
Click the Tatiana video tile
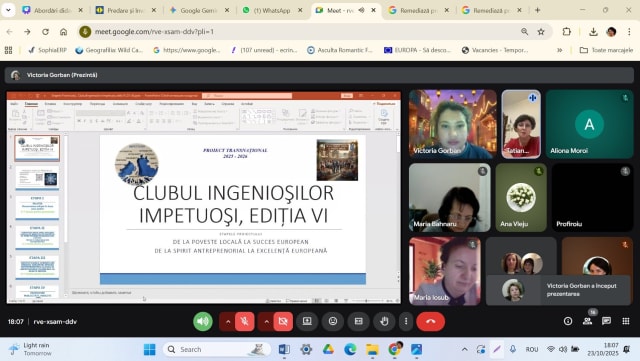pos(521,124)
